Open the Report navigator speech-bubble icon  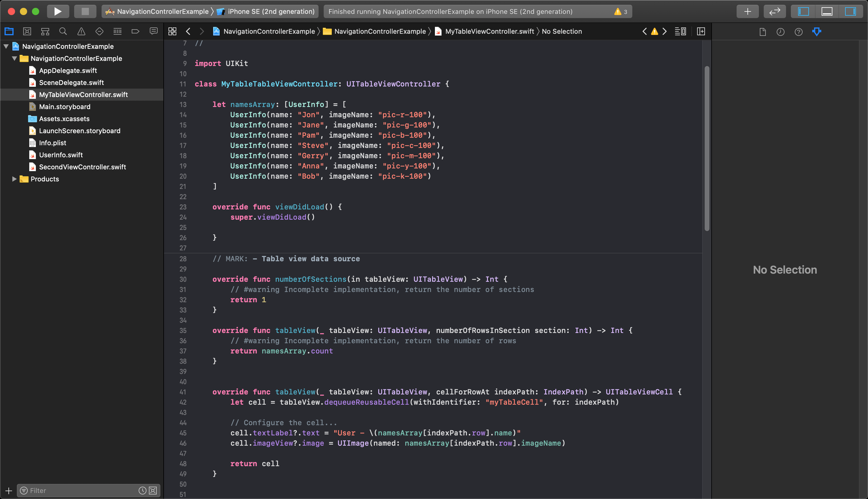pyautogui.click(x=153, y=32)
